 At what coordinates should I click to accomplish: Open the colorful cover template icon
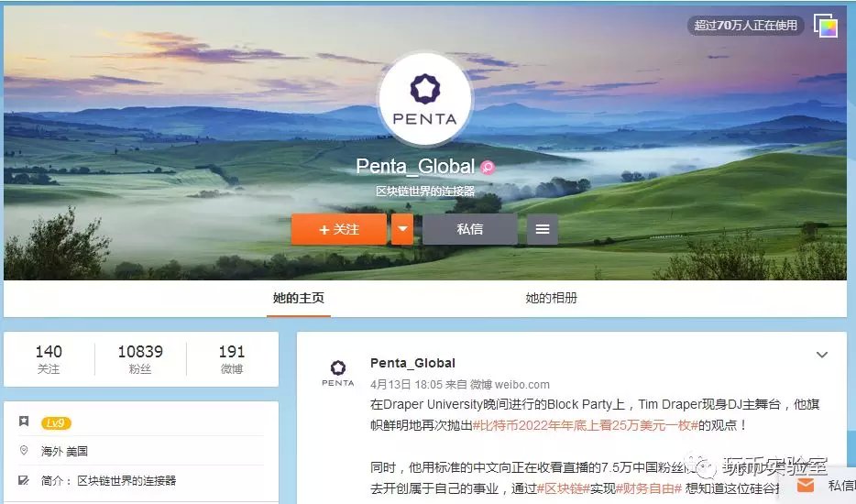click(826, 25)
